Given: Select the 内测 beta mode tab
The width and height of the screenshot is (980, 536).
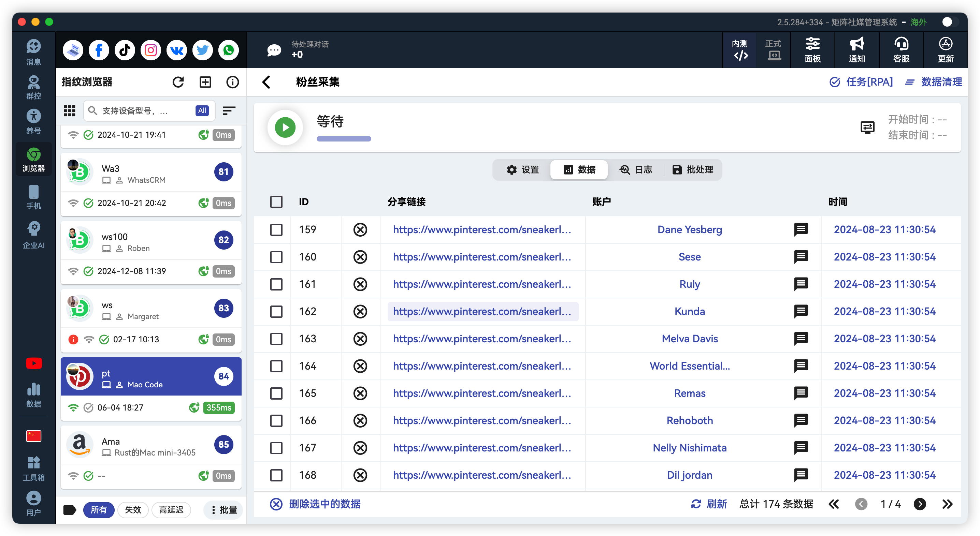Looking at the screenshot, I should tap(740, 50).
